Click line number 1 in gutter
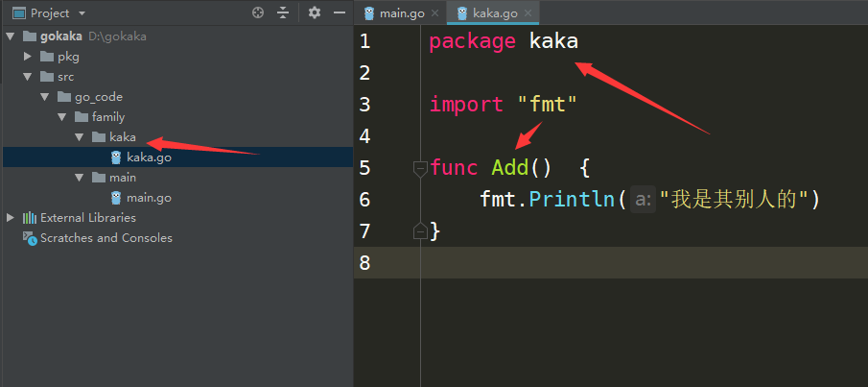 pyautogui.click(x=364, y=41)
